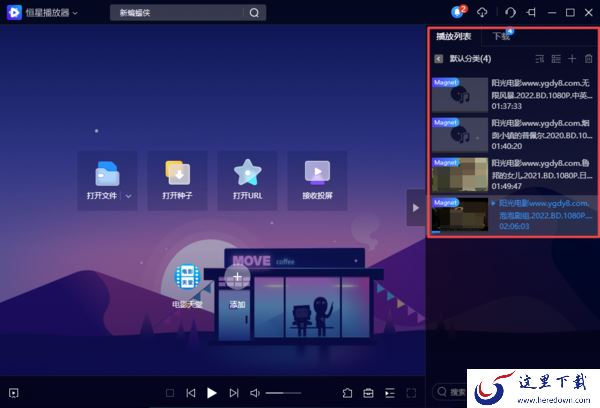Click the playlist sort order icon
Screen dimensions: 600x408
click(x=540, y=59)
